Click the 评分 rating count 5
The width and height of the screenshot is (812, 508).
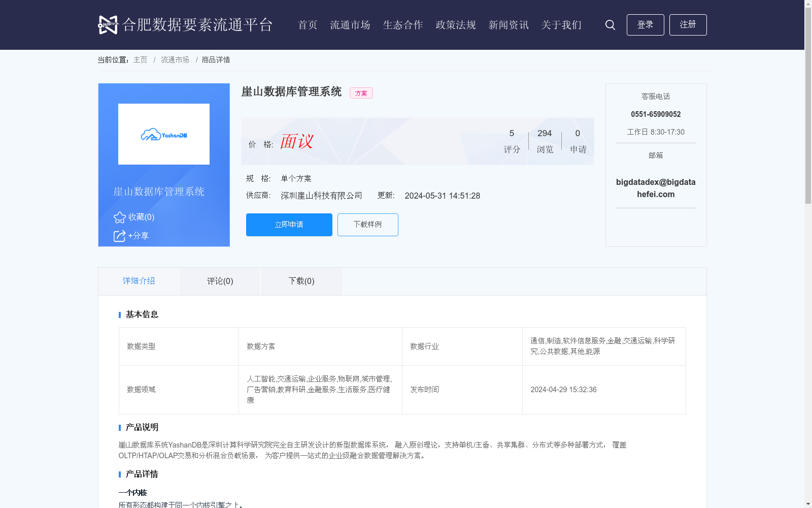pos(512,134)
